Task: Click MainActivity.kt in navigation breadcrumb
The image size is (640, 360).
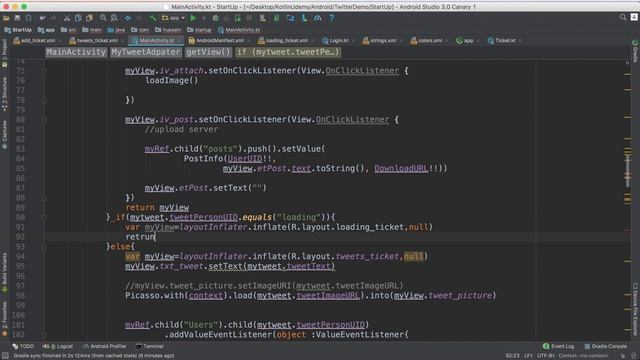Action: (x=239, y=30)
